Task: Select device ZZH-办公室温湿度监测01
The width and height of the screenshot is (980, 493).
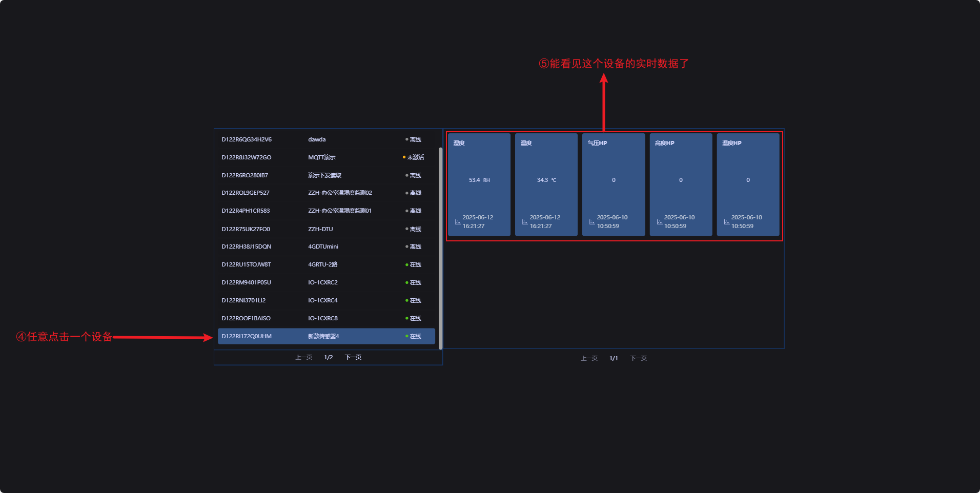Action: click(326, 211)
